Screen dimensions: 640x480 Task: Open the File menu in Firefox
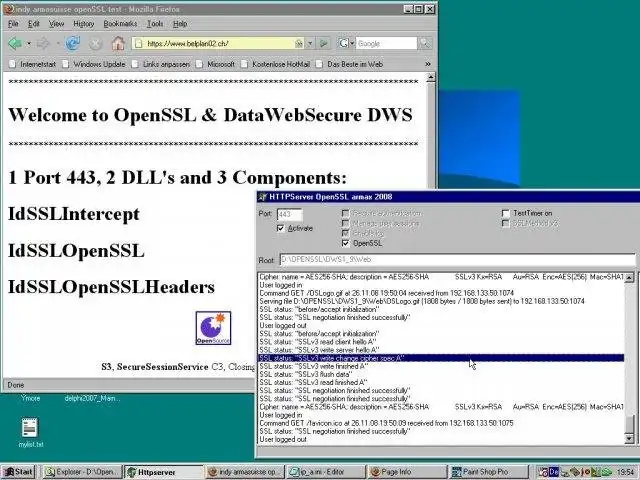point(13,24)
